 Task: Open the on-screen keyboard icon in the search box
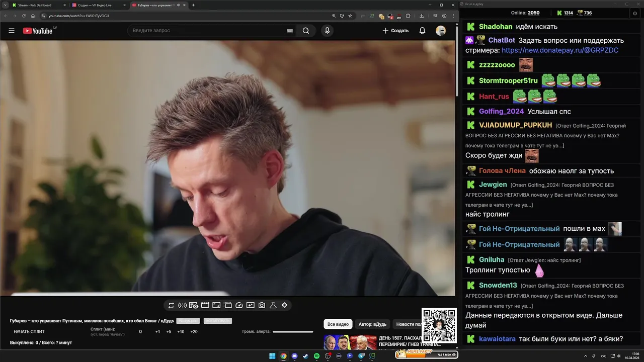pos(289,31)
